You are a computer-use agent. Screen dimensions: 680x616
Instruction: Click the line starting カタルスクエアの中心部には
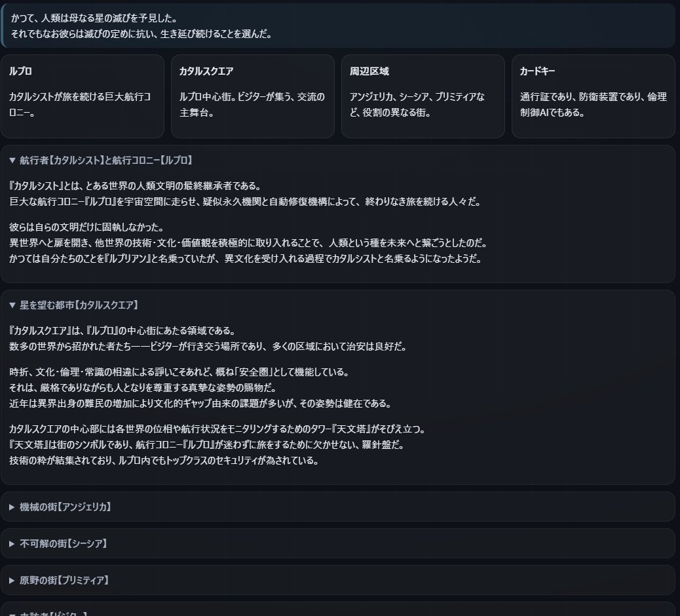(217, 429)
